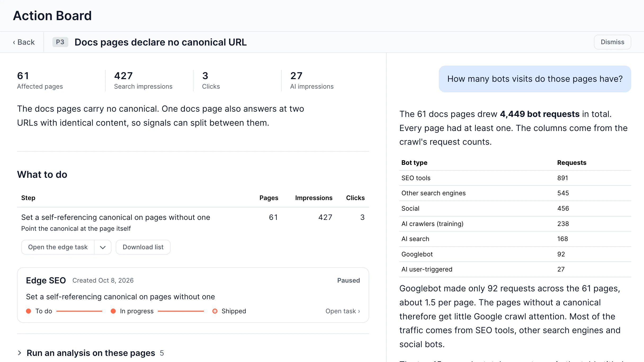The image size is (644, 362).
Task: Click the Social bot type row
Action: pyautogui.click(x=515, y=209)
